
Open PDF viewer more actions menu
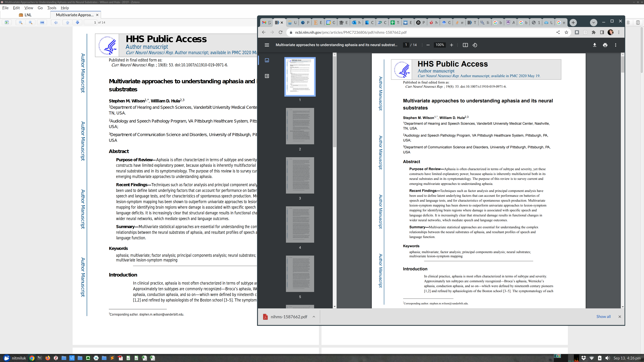click(615, 45)
